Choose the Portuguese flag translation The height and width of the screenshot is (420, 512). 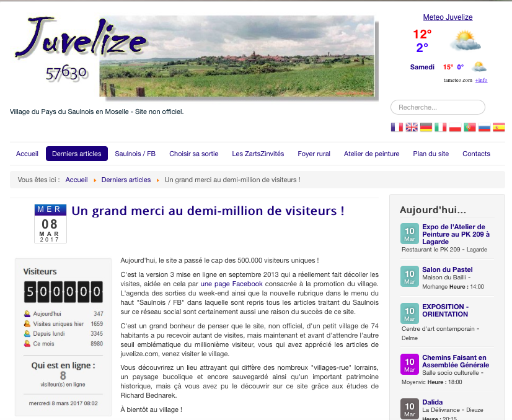click(x=470, y=127)
